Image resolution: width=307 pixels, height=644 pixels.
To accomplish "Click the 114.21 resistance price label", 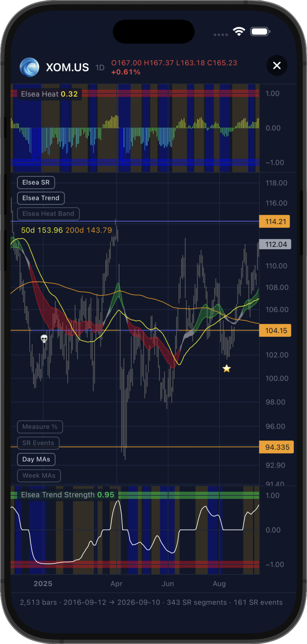I will coord(275,222).
